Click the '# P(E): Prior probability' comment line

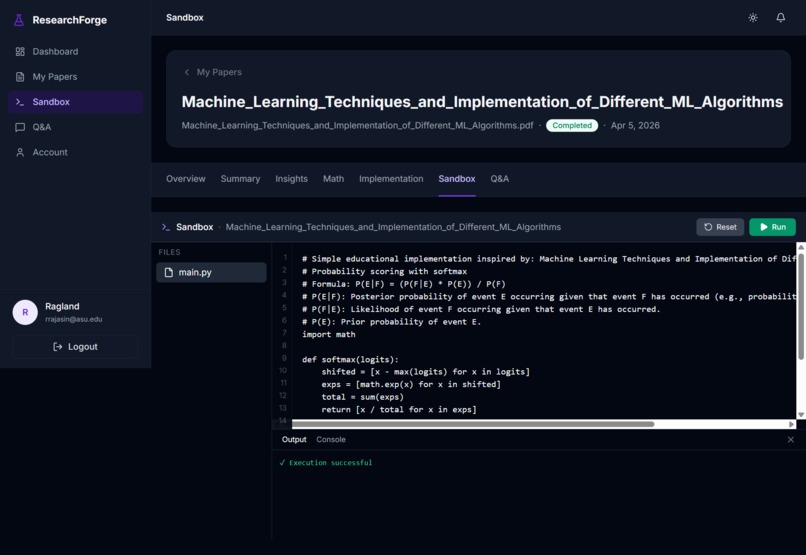click(x=391, y=322)
